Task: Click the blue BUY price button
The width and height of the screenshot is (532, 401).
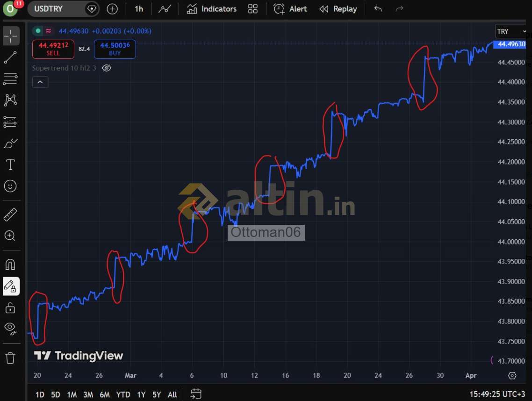Action: point(115,49)
